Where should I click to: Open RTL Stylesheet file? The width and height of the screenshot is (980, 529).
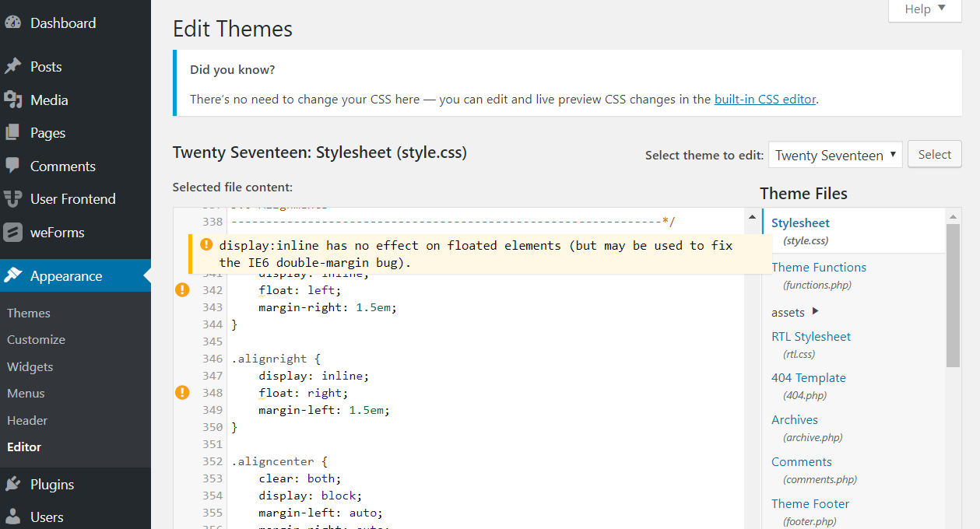pos(811,337)
